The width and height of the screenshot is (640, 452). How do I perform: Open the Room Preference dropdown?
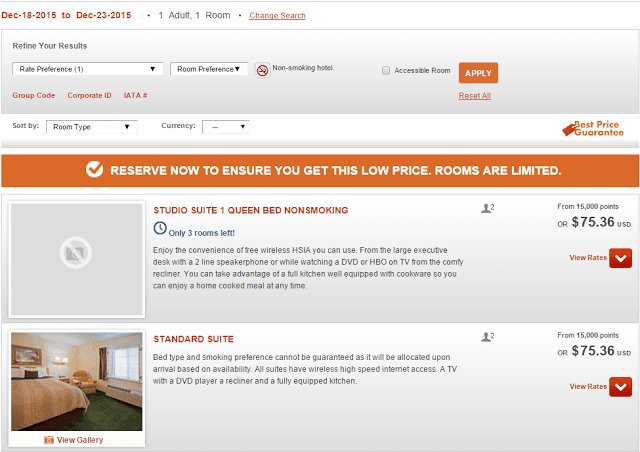click(x=209, y=69)
